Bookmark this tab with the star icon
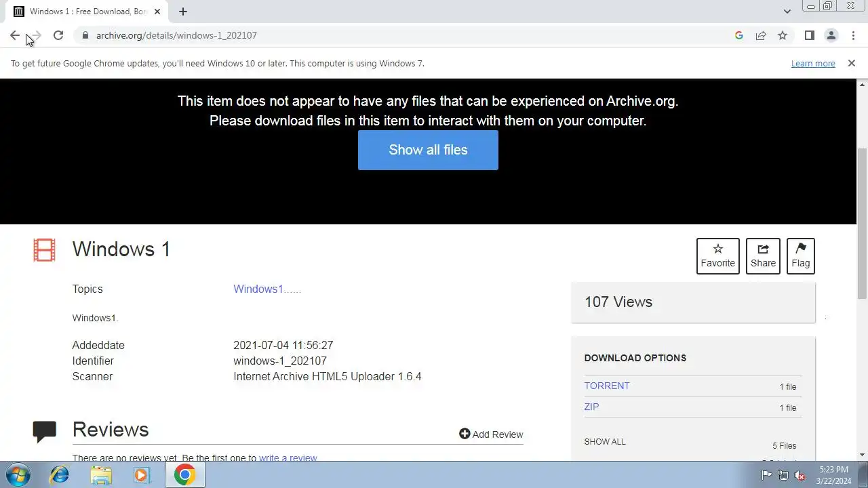868x488 pixels. (x=783, y=35)
